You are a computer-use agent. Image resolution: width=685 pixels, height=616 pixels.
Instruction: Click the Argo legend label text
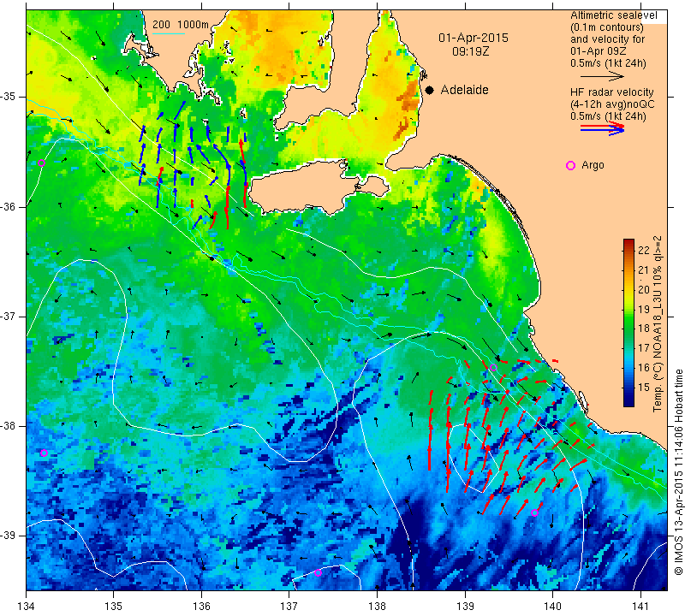(593, 165)
